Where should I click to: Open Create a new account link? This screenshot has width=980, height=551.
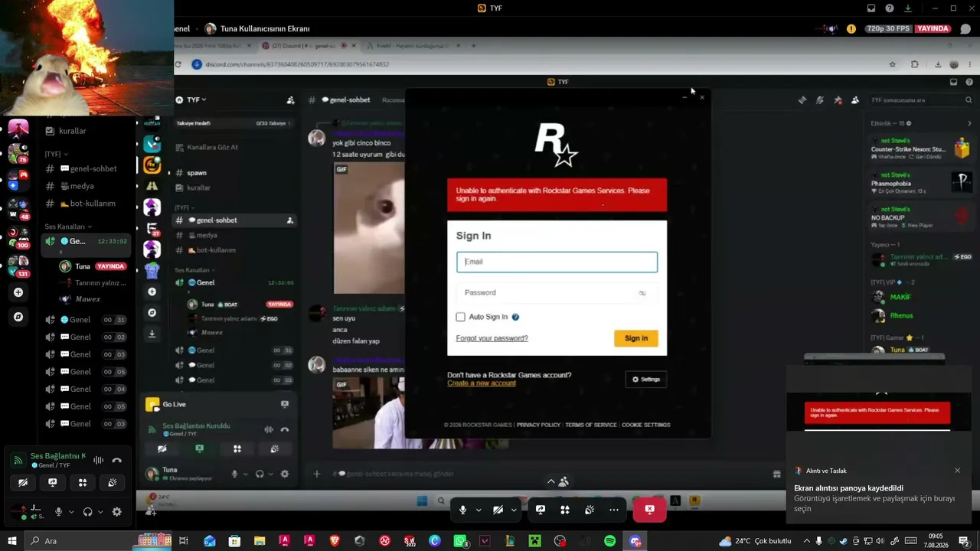tap(482, 383)
